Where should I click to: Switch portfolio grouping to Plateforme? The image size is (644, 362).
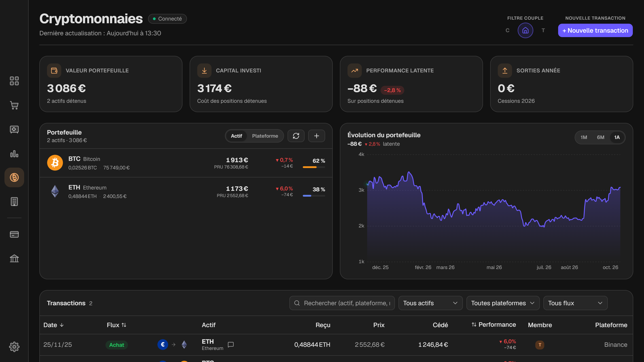pyautogui.click(x=265, y=136)
